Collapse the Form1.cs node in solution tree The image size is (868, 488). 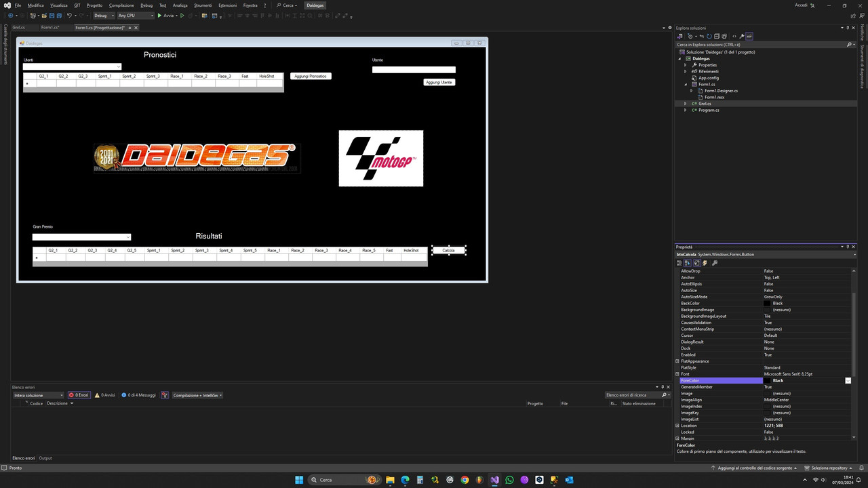click(x=686, y=84)
